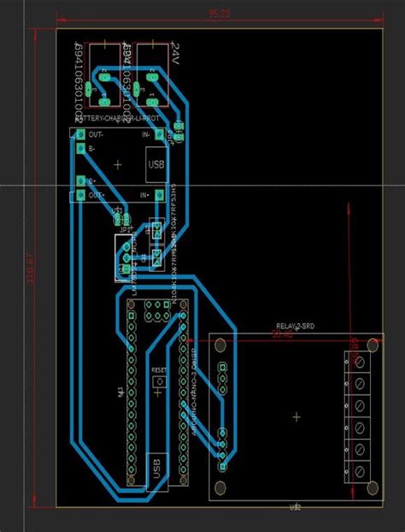
Task: Select the M1 label beside the Arduino
Action: coord(120,391)
